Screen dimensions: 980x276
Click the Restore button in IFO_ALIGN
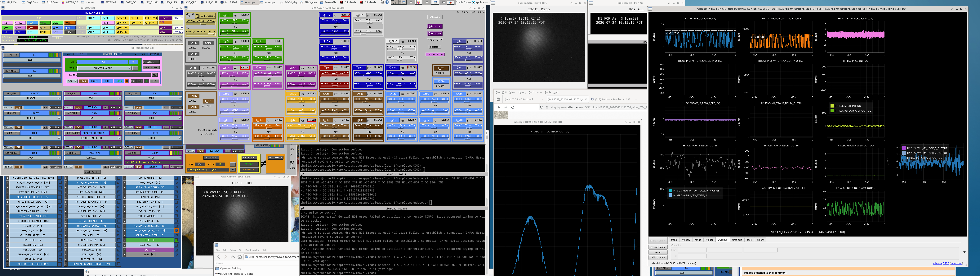tap(435, 47)
